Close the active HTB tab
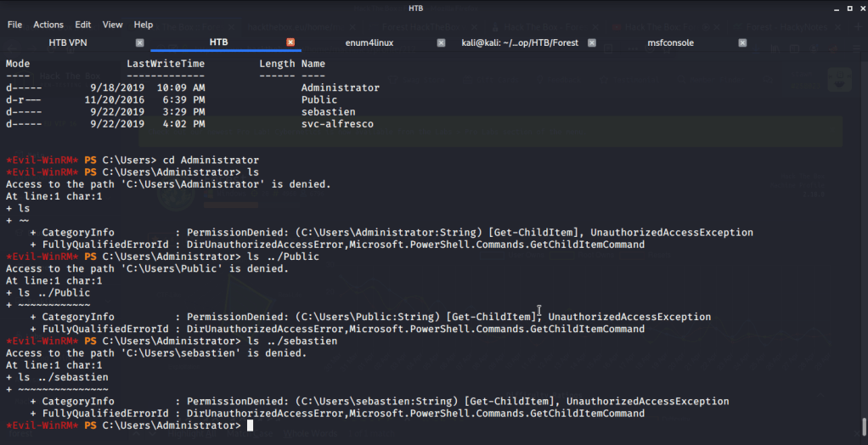The height and width of the screenshot is (445, 868). [290, 42]
